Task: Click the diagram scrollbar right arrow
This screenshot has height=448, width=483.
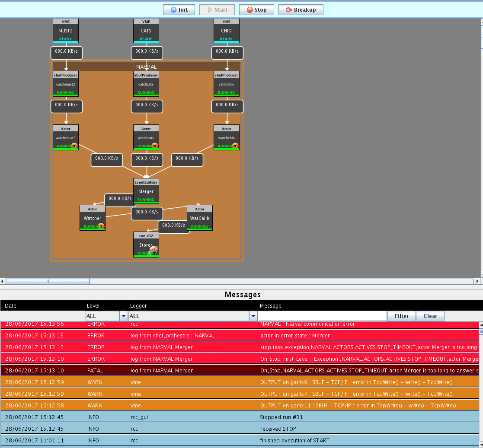Action: pos(477,281)
